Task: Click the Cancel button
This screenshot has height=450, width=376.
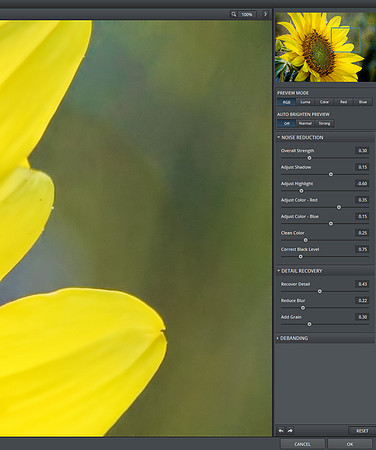Action: point(302,444)
